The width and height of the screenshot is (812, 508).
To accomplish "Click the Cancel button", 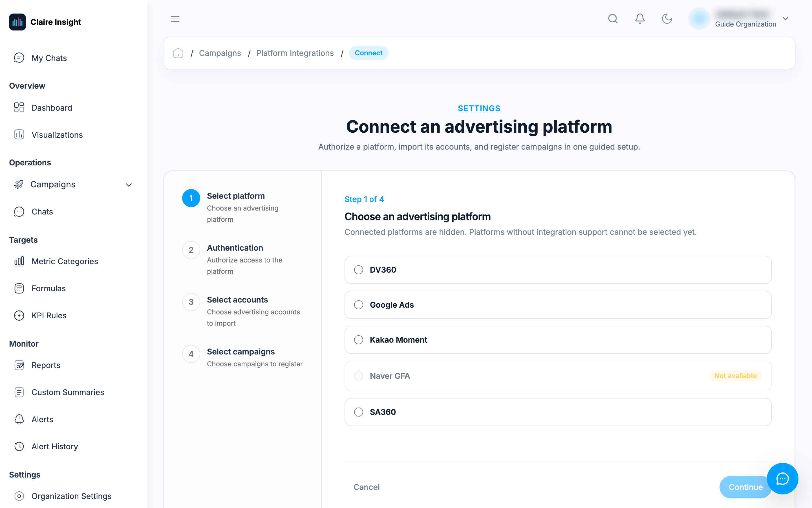I will pos(367,487).
